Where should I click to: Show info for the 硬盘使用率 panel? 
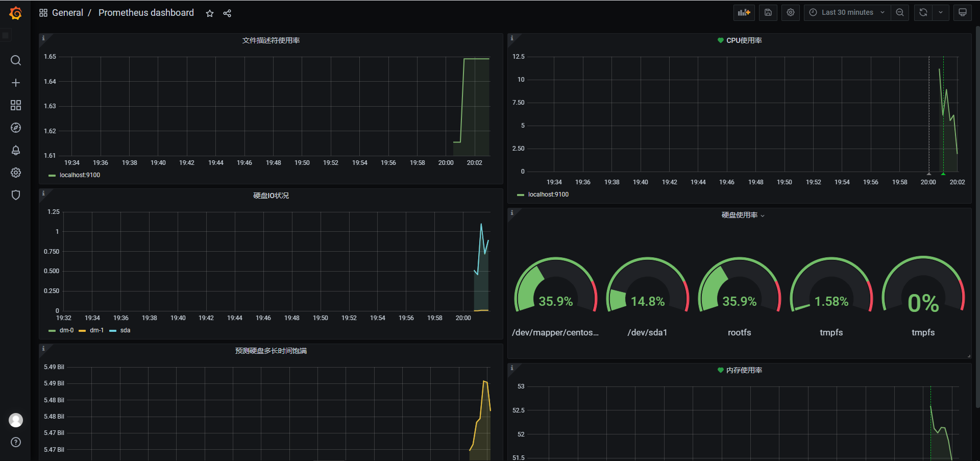pyautogui.click(x=512, y=213)
